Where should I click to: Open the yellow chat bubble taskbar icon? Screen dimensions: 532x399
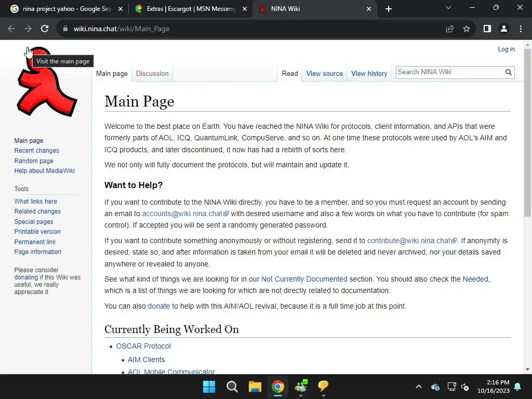coord(323,386)
